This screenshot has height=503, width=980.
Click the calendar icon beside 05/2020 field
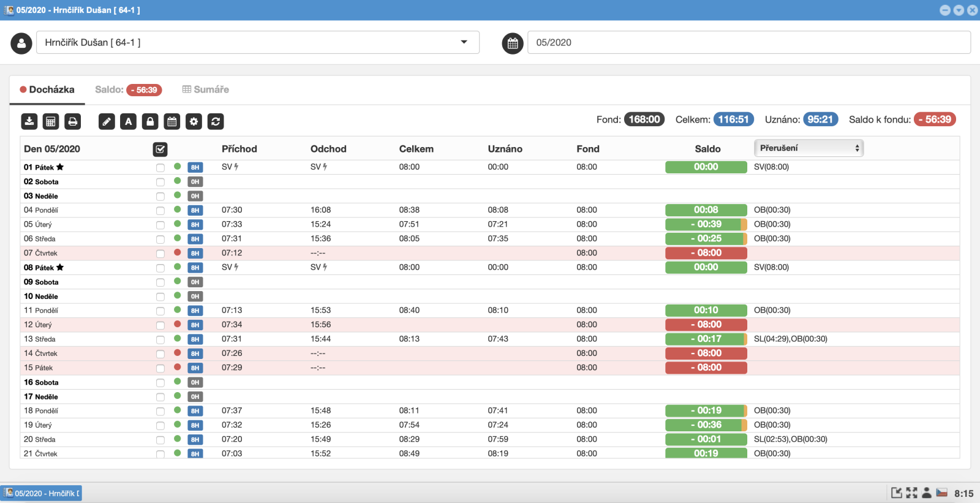(x=513, y=43)
